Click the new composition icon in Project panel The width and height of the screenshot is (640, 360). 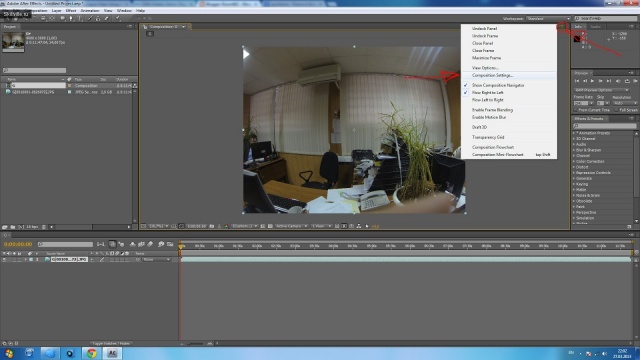tap(21, 227)
